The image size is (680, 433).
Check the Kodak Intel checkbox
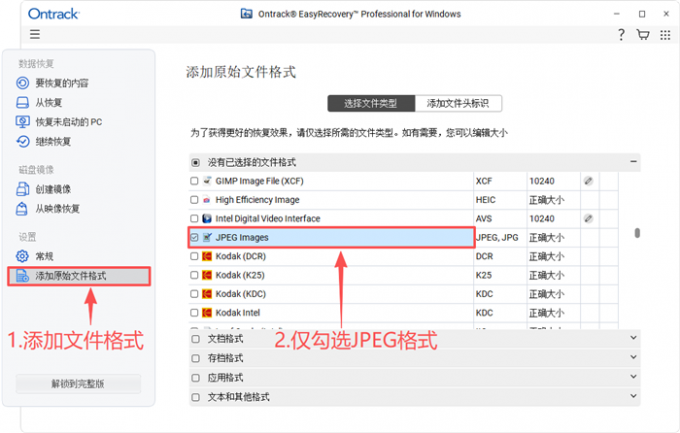click(194, 312)
